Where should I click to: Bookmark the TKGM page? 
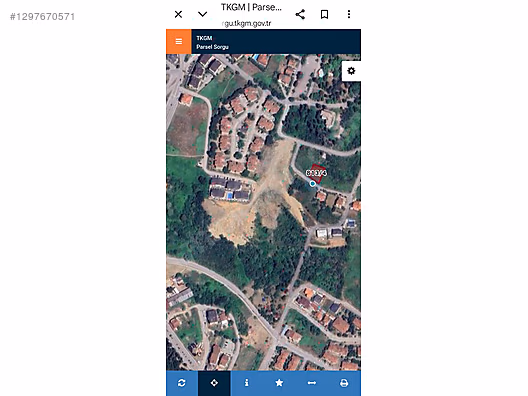(324, 14)
